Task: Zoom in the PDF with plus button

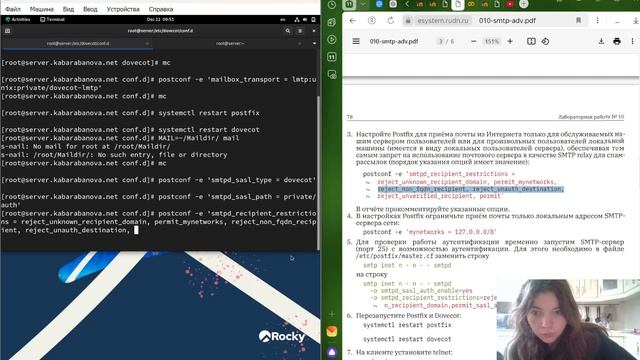Action: (510, 41)
